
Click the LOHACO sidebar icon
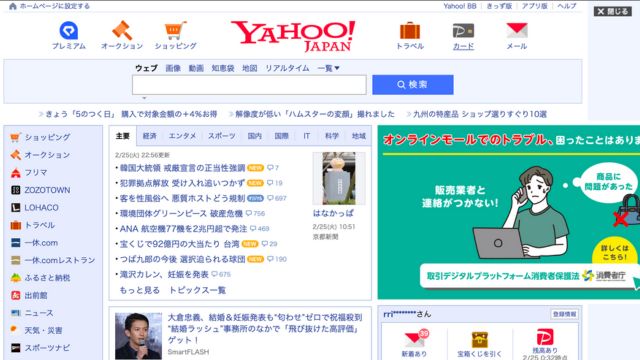tap(16, 208)
